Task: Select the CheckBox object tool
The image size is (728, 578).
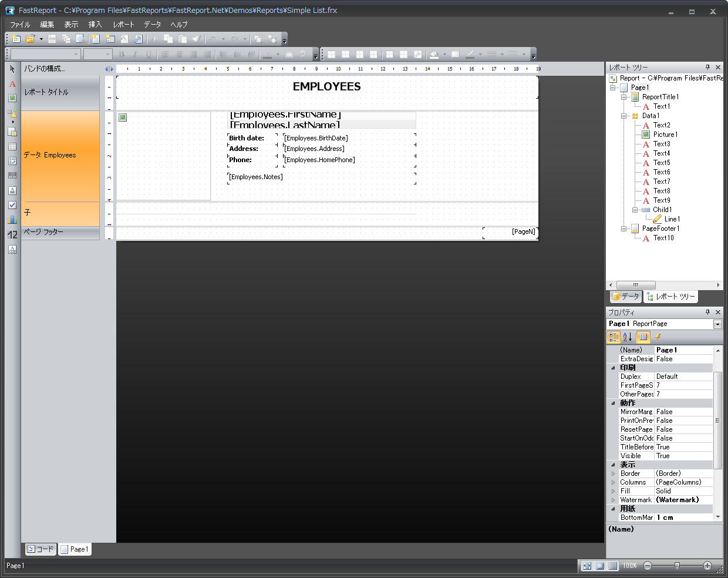Action: (x=12, y=205)
